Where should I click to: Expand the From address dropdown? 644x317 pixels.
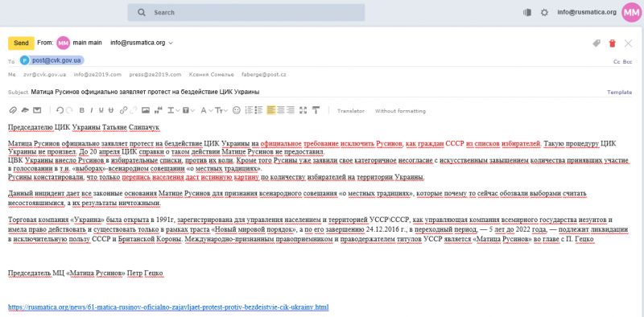(171, 43)
